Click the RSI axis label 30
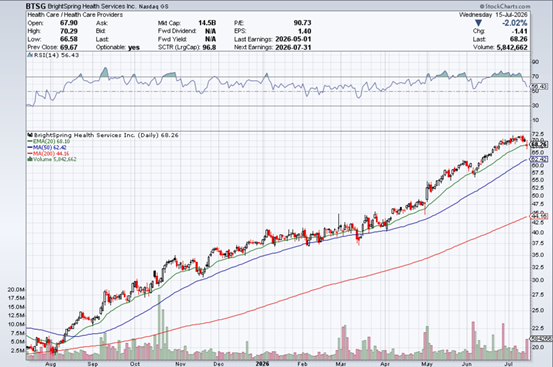The image size is (553, 367). 535,105
